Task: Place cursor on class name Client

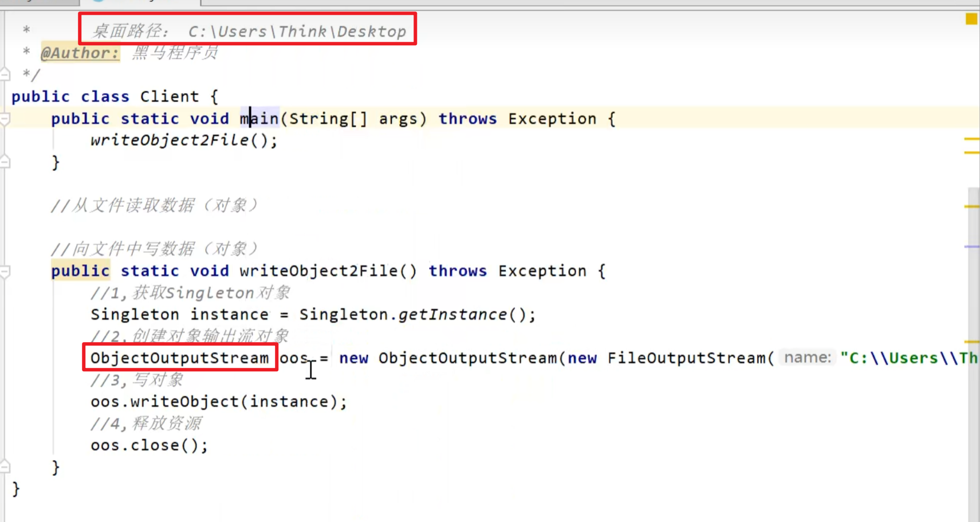Action: [x=170, y=96]
